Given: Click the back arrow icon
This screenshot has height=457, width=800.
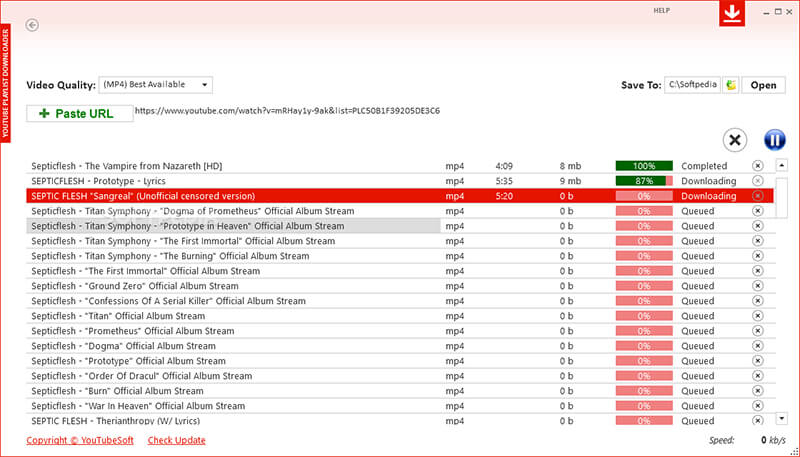Looking at the screenshot, I should point(32,24).
